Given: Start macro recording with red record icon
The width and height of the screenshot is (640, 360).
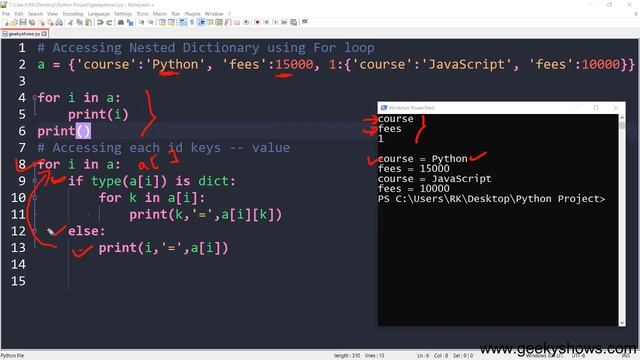Looking at the screenshot, I should coord(258,22).
